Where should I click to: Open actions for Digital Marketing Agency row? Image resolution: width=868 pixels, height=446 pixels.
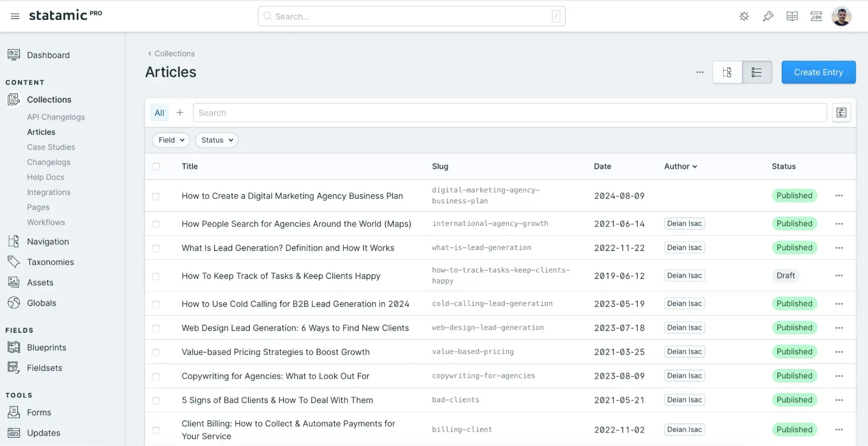839,196
